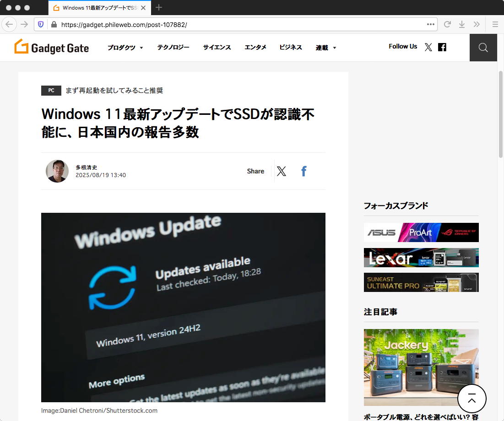Click the フォーカスブランド heading
This screenshot has height=421, width=504.
[x=396, y=205]
